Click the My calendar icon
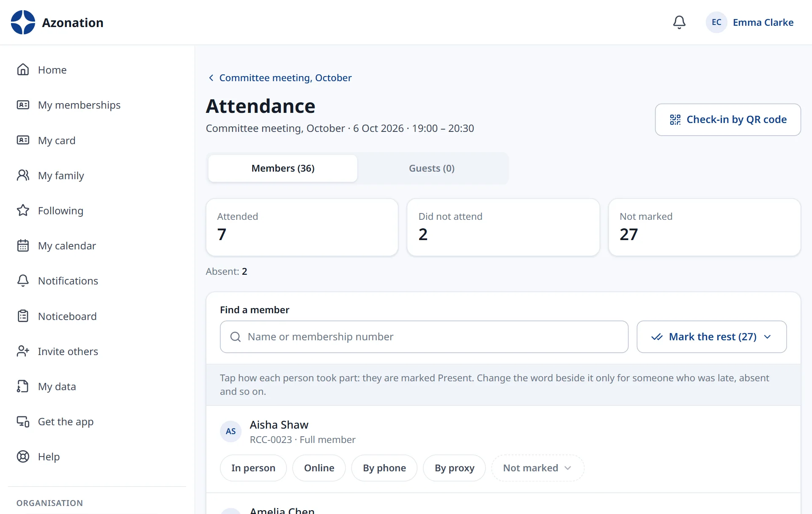 pos(23,246)
